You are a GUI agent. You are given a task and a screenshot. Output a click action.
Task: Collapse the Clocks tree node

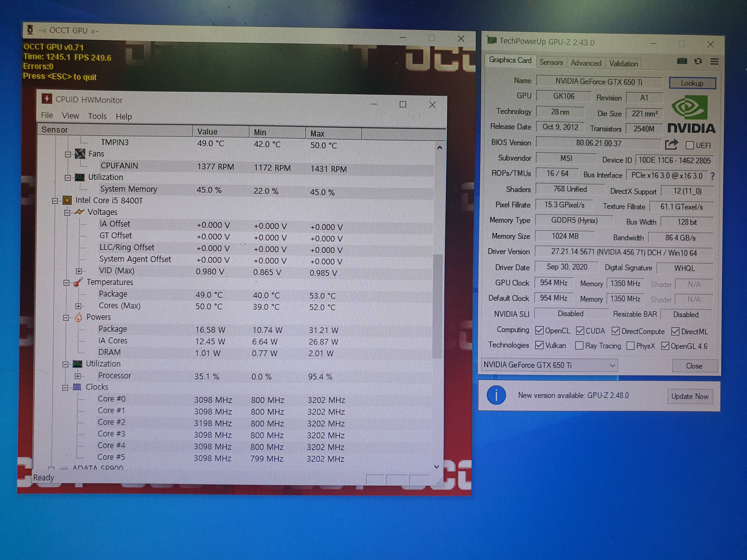[x=65, y=388]
